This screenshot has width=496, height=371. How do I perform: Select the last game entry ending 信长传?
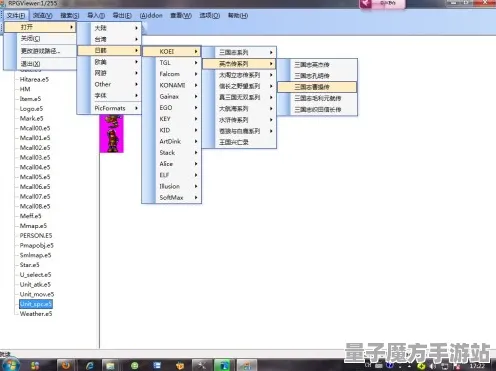317,110
